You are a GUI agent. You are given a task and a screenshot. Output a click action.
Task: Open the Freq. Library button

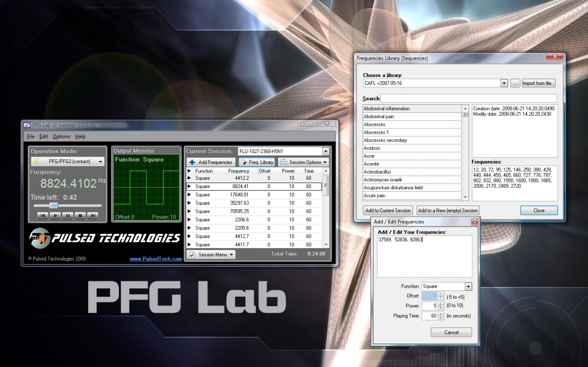tap(257, 162)
